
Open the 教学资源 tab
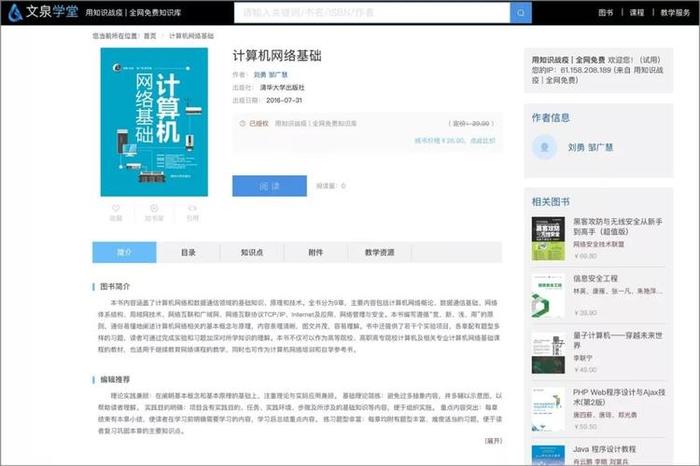[x=379, y=252]
